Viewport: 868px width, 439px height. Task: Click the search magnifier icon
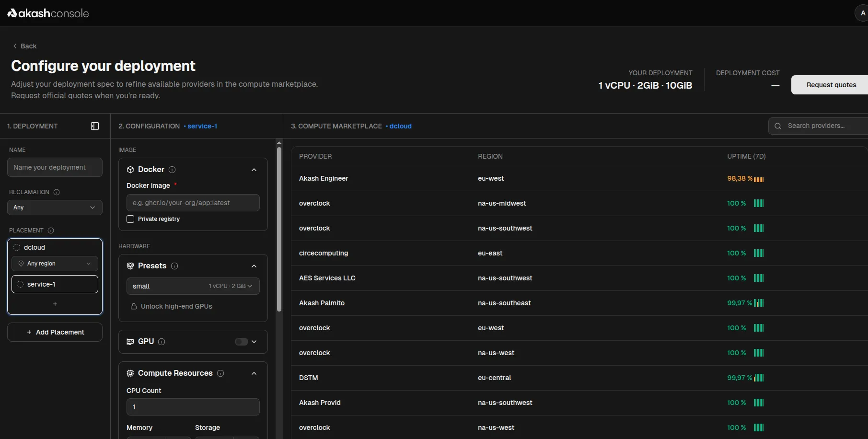pyautogui.click(x=778, y=126)
